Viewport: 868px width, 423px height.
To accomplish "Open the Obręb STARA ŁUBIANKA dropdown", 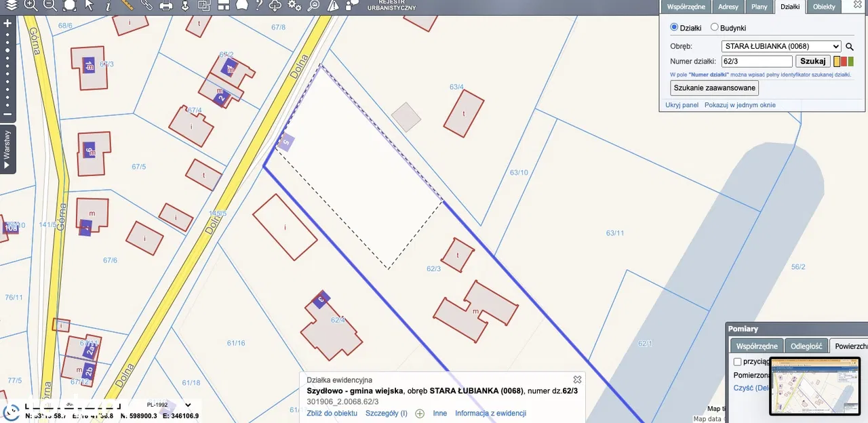I will point(781,47).
